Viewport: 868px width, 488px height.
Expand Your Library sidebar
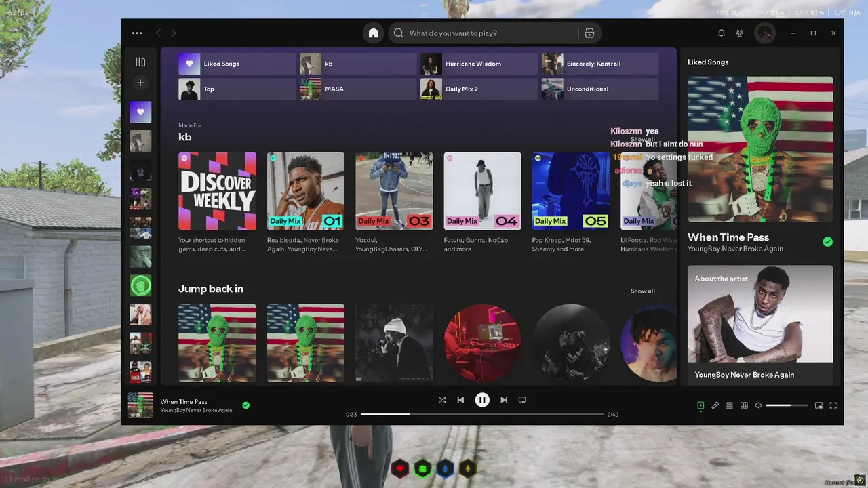coord(140,62)
